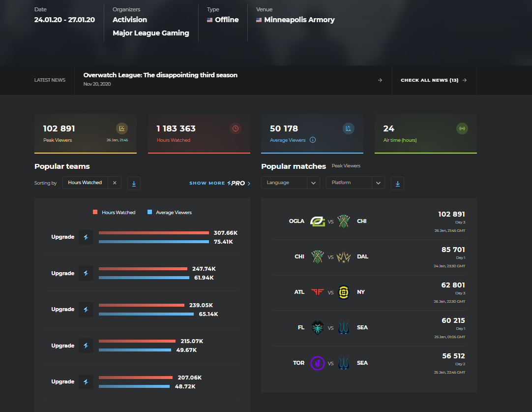Viewport: 532px width, 412px height.
Task: Click the 50 178 Average Viewers stat card
Action: [312, 133]
